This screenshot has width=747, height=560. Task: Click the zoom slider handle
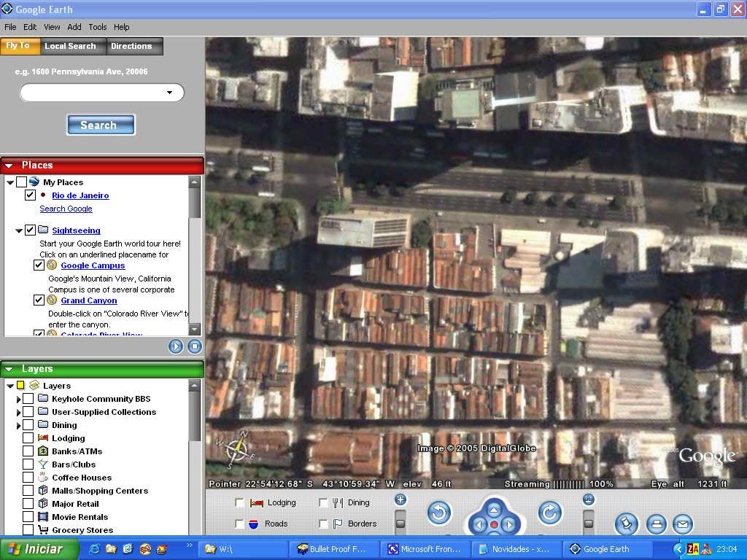click(x=400, y=523)
